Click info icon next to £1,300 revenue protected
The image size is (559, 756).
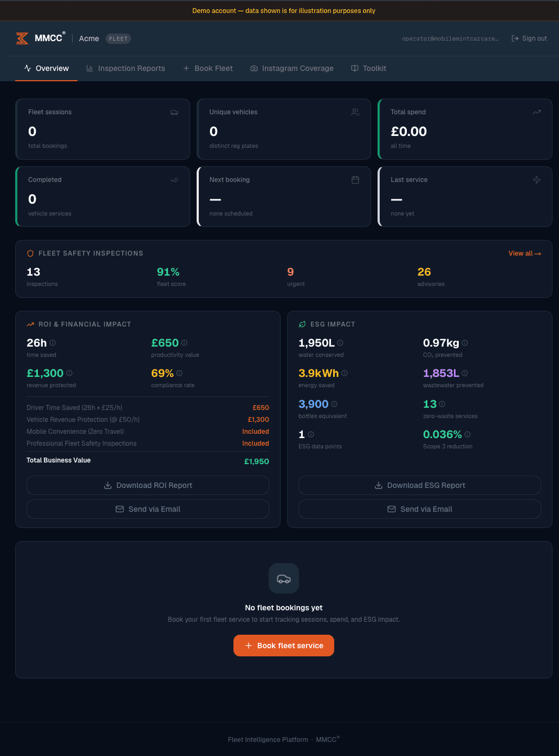pyautogui.click(x=69, y=373)
